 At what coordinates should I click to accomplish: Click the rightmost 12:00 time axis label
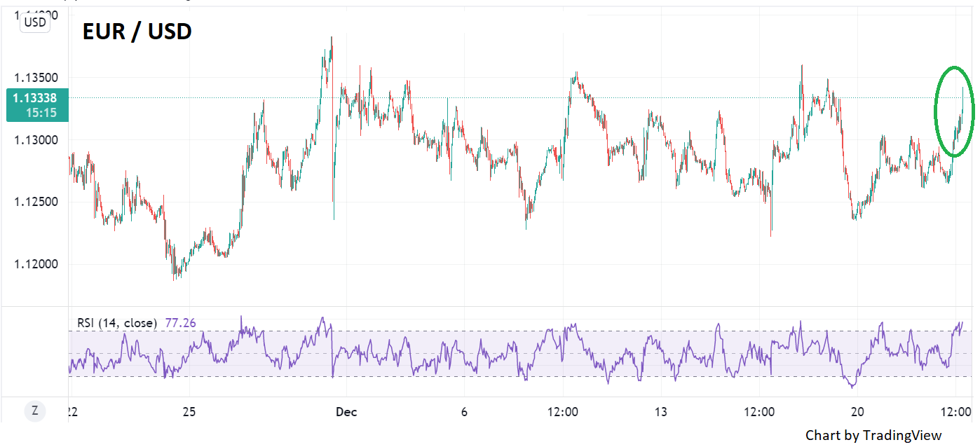[955, 412]
